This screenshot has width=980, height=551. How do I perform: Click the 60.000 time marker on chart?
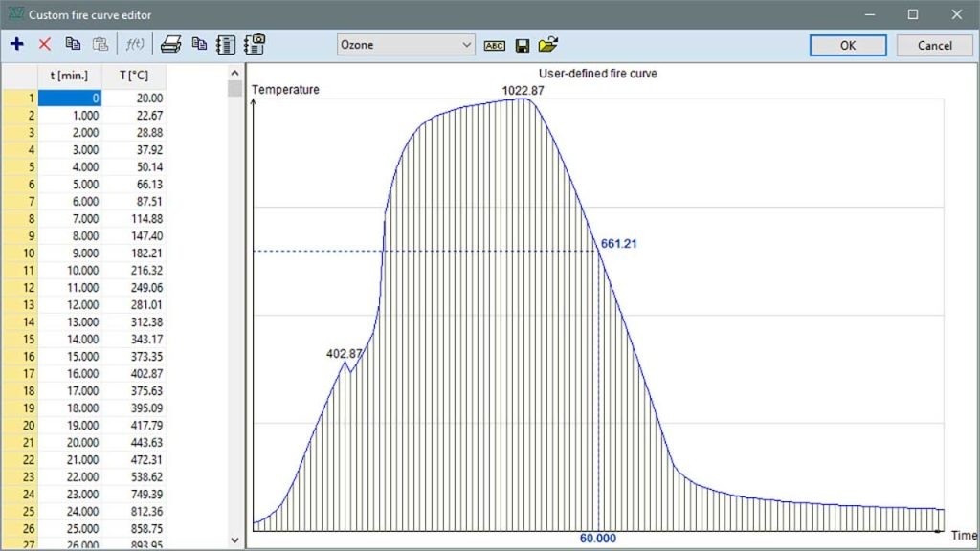coord(597,539)
